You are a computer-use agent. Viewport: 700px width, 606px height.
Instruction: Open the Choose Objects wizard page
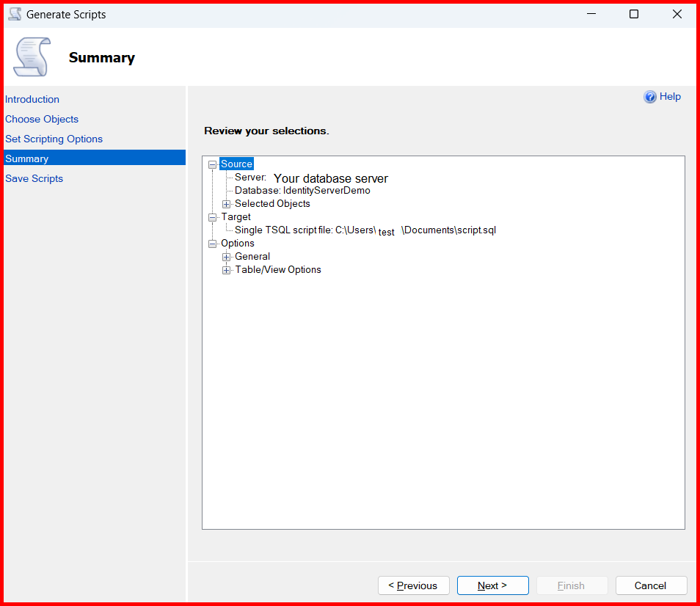42,119
